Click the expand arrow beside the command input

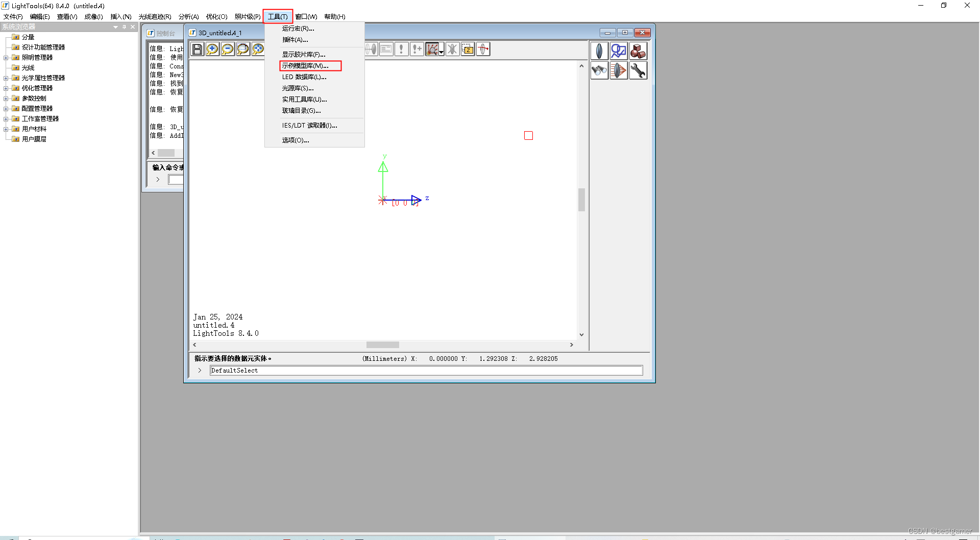coord(200,370)
